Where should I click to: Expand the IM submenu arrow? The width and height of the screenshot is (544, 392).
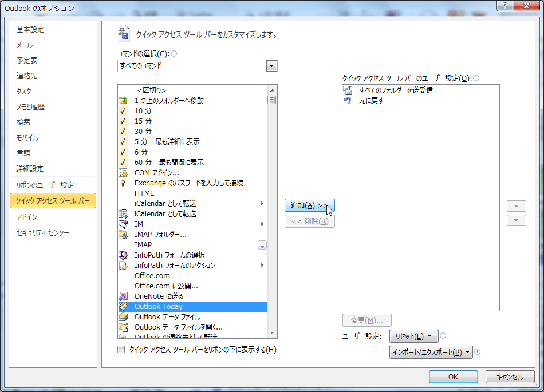[262, 224]
